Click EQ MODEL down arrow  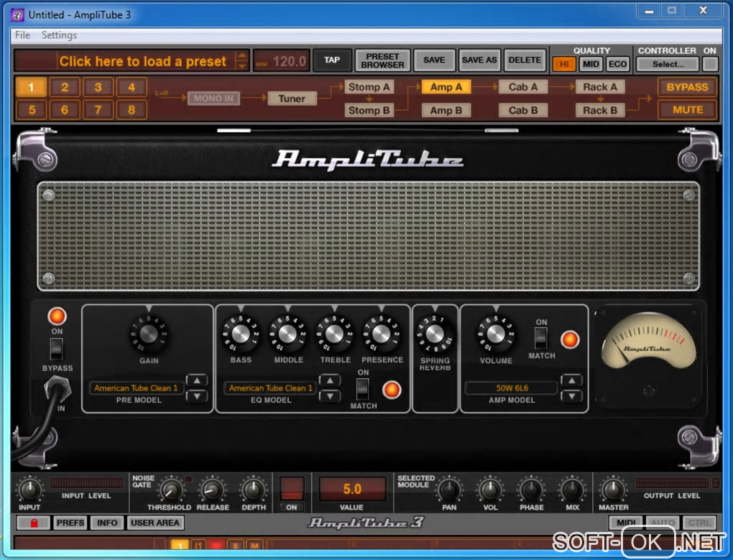[330, 396]
